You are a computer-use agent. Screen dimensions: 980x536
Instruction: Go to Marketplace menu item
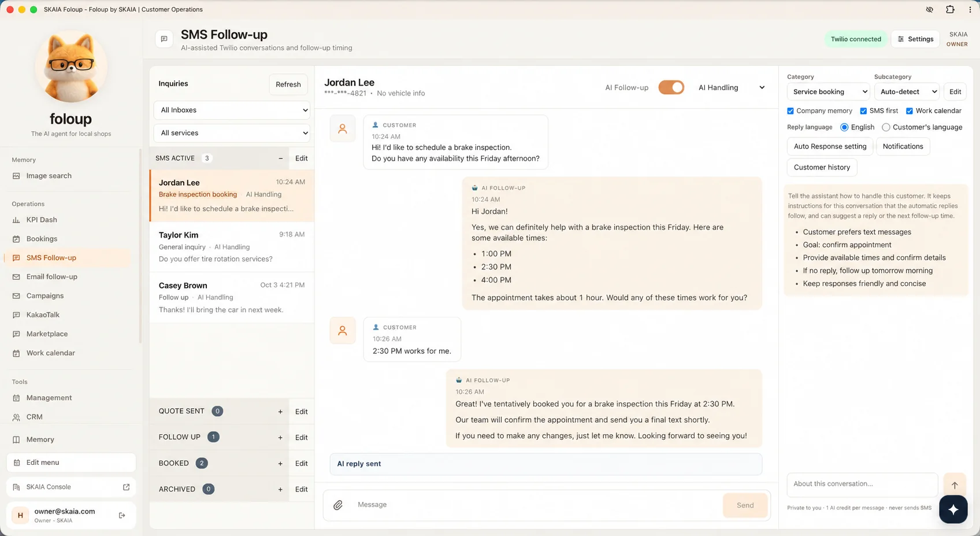(x=47, y=334)
